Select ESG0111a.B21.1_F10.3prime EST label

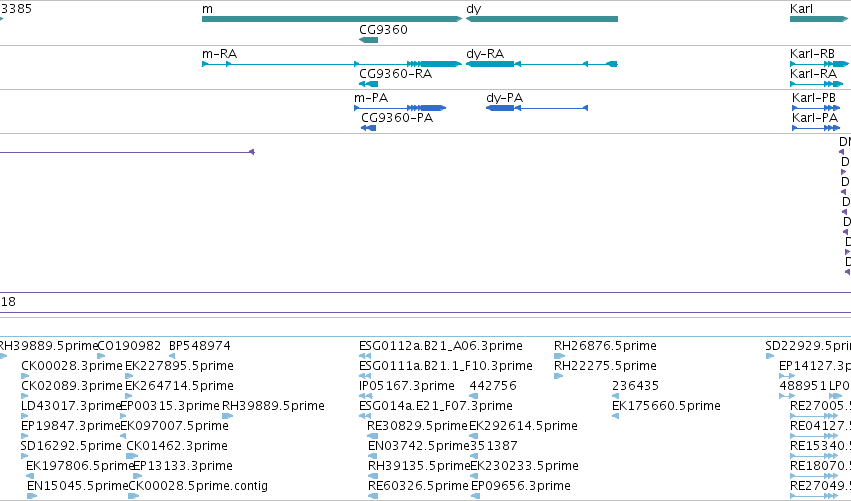(x=446, y=366)
